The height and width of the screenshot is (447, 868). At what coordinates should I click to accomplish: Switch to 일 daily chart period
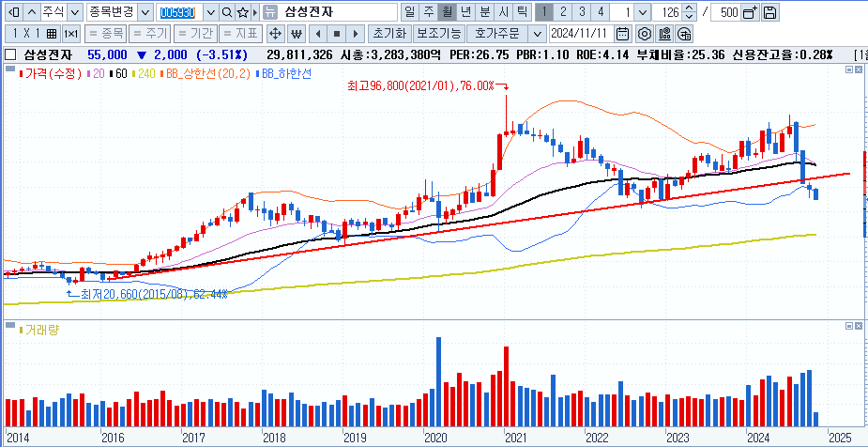410,11
